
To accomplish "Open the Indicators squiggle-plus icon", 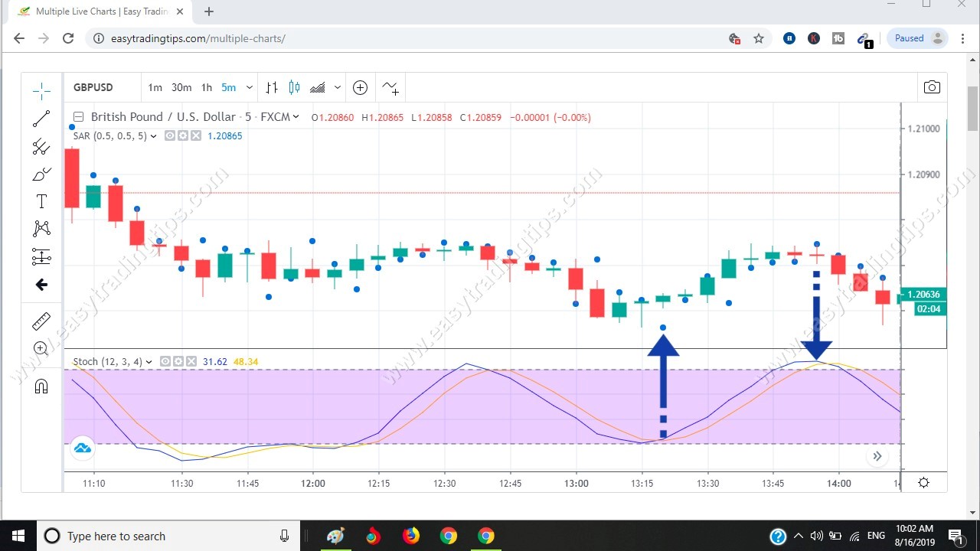I will (390, 87).
